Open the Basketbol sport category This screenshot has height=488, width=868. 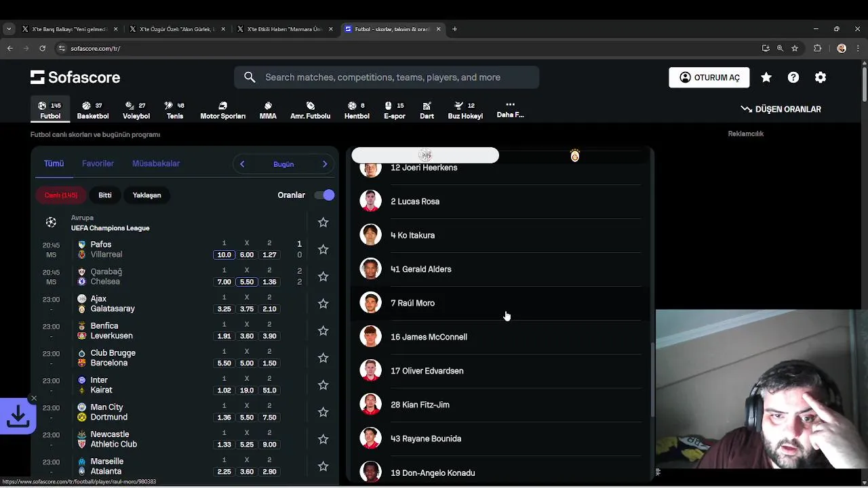[x=93, y=110]
